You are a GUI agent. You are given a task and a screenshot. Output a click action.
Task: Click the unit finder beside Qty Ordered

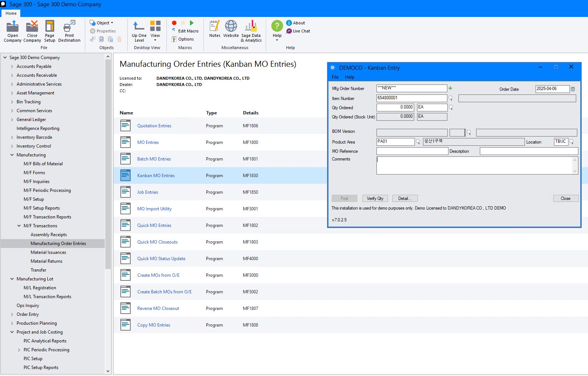coord(451,107)
